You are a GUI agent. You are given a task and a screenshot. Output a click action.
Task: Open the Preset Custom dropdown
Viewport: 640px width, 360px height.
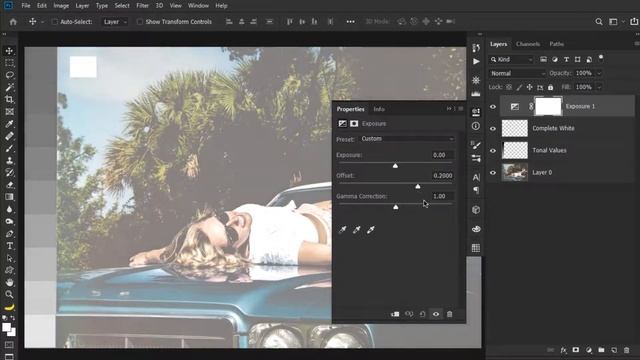click(407, 139)
